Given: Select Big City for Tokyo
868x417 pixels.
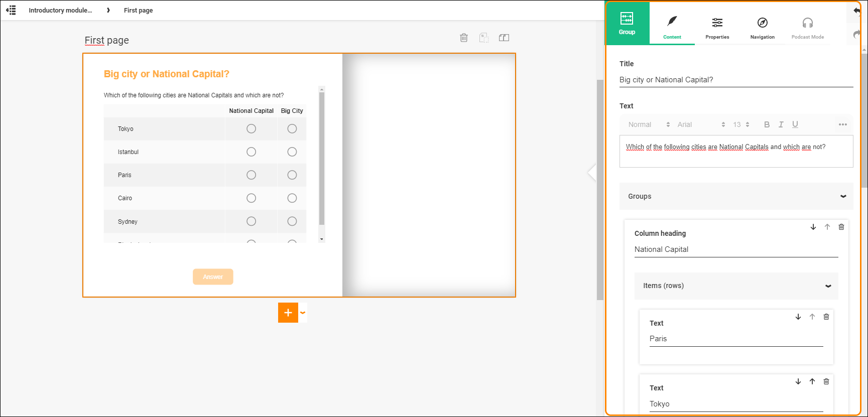Looking at the screenshot, I should tap(292, 129).
